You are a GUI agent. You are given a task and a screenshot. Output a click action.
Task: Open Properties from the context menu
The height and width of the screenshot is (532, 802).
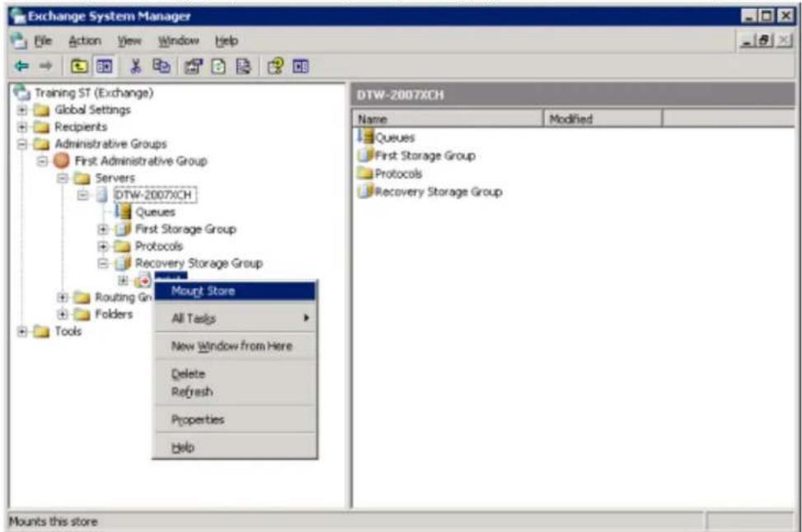click(x=235, y=419)
